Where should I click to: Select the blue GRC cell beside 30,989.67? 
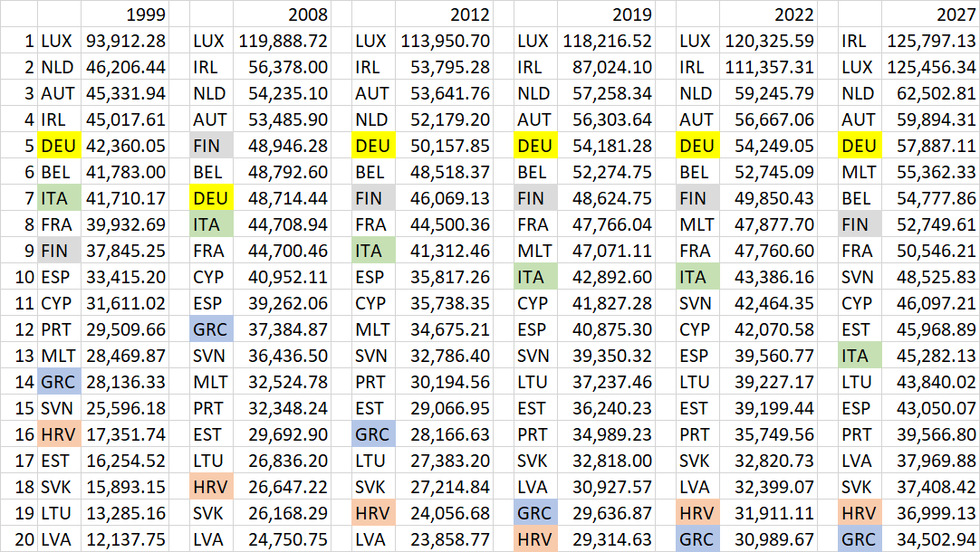[697, 539]
